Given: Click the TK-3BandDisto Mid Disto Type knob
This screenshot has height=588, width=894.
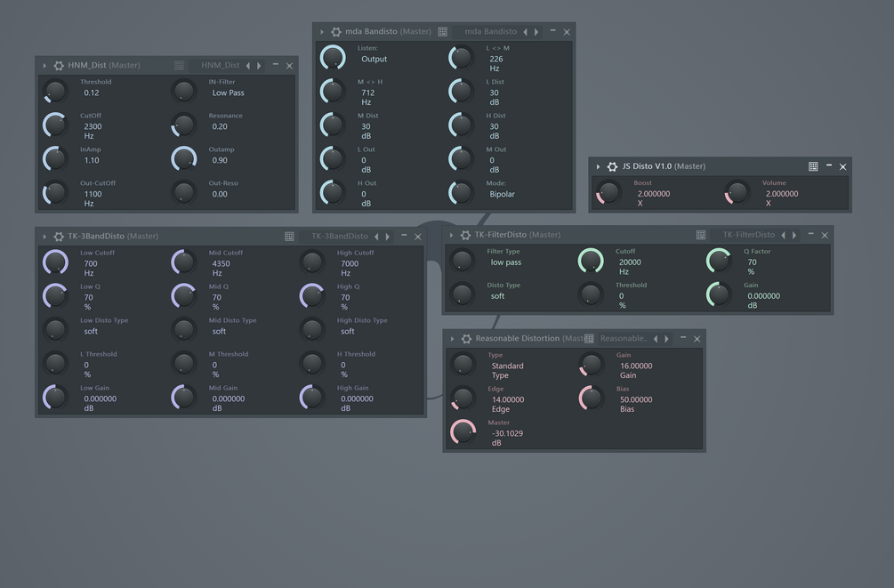Looking at the screenshot, I should [183, 329].
